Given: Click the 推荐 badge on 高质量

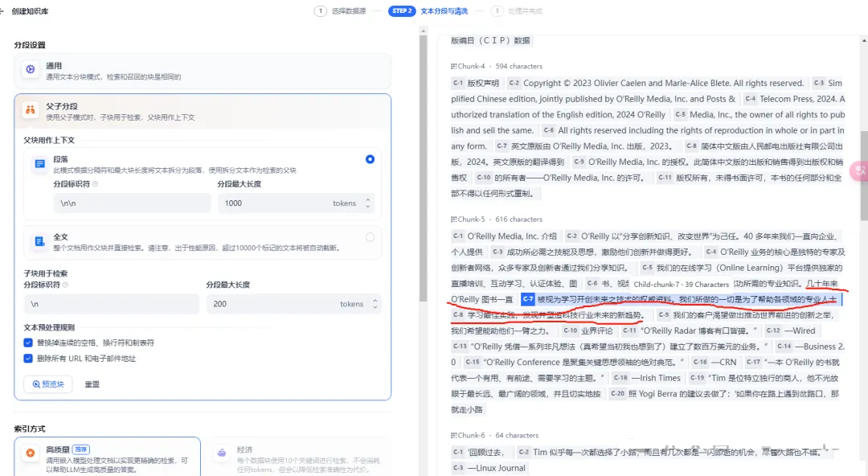Looking at the screenshot, I should (x=81, y=449).
